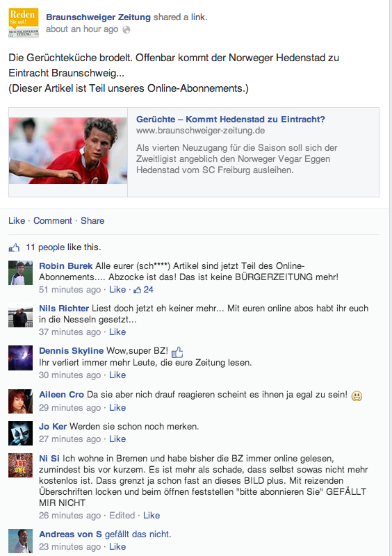Screen dimensions: 392x556
Task: Open the Braunschweiger Zeitung page name link
Action: point(98,17)
